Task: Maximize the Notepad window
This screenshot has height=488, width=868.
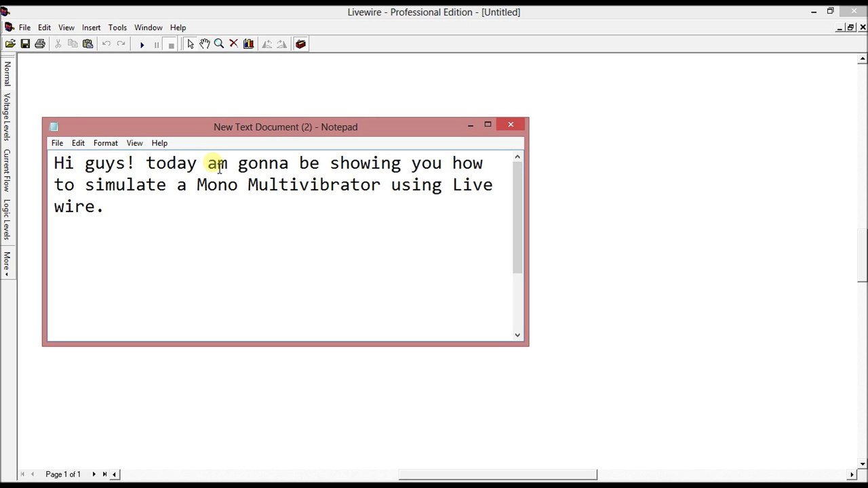Action: [488, 125]
